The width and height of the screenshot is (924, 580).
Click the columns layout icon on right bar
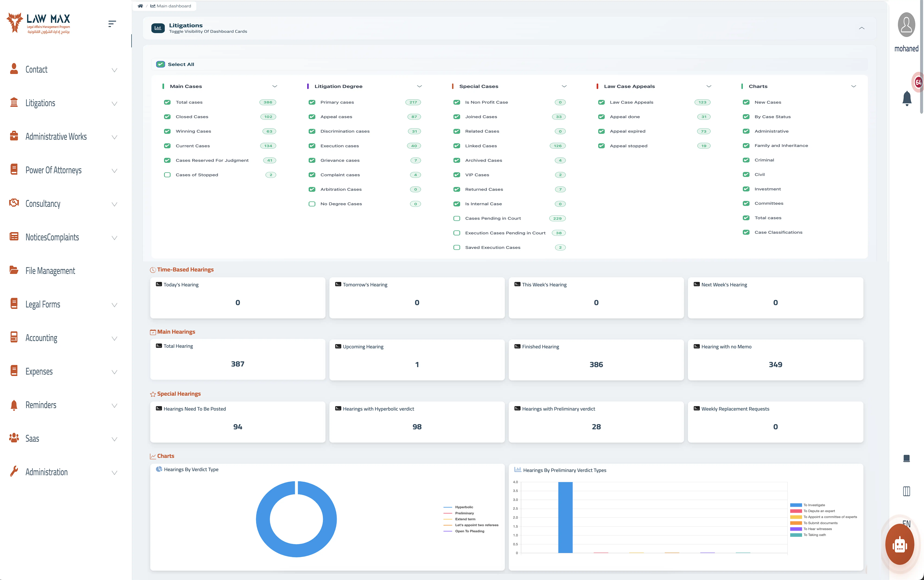[x=906, y=491]
